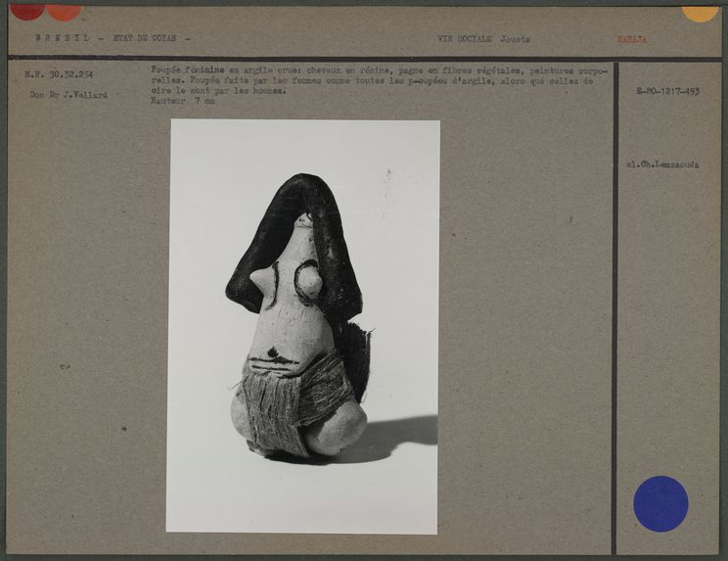Click the doll's black resin hair
This screenshot has width=728, height=561.
click(x=294, y=225)
